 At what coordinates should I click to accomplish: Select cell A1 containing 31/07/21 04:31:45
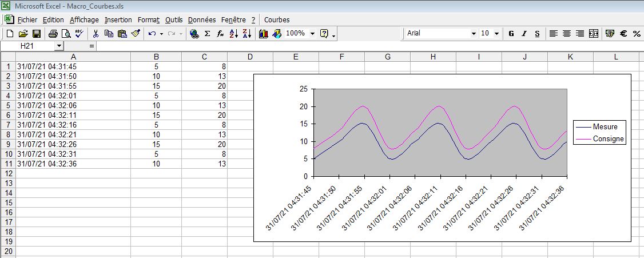73,66
